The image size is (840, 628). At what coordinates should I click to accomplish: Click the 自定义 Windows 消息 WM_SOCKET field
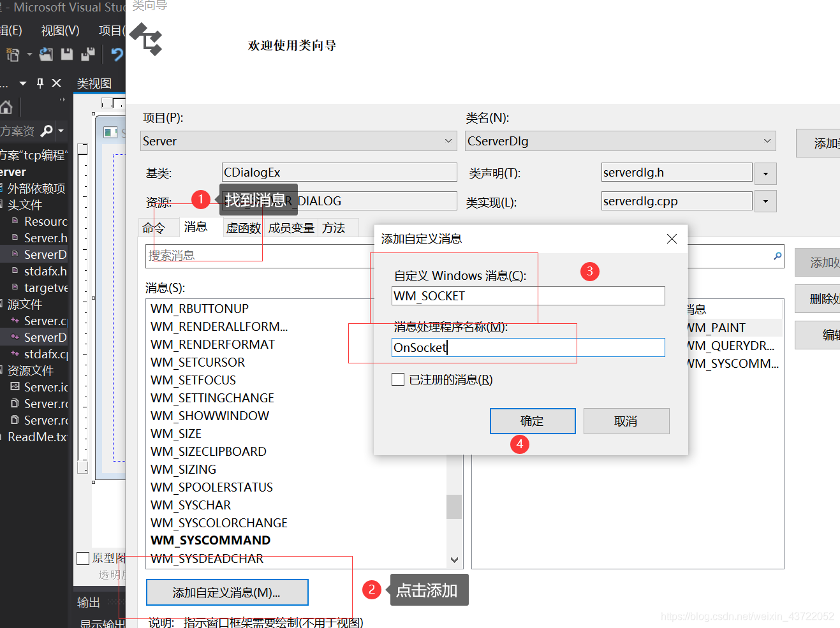[528, 296]
